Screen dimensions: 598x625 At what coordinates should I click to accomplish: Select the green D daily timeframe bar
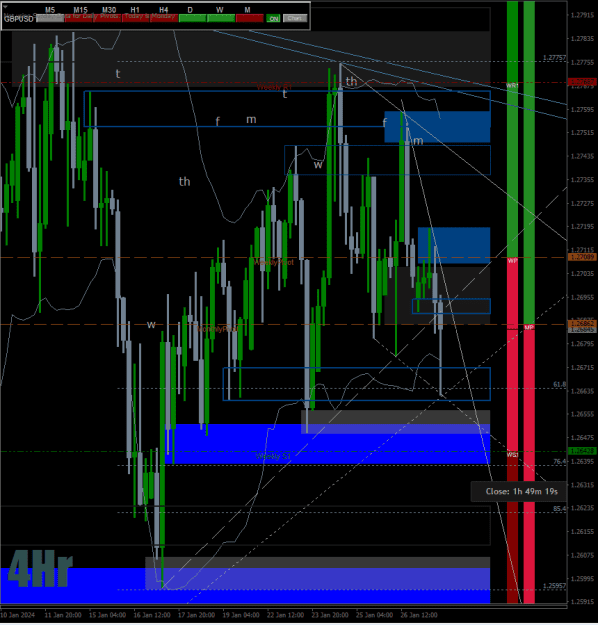coord(193,18)
